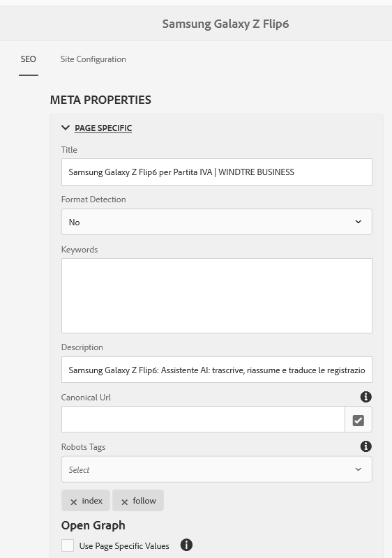The height and width of the screenshot is (558, 392).
Task: Click the Canonical Url info icon
Action: coord(365,397)
